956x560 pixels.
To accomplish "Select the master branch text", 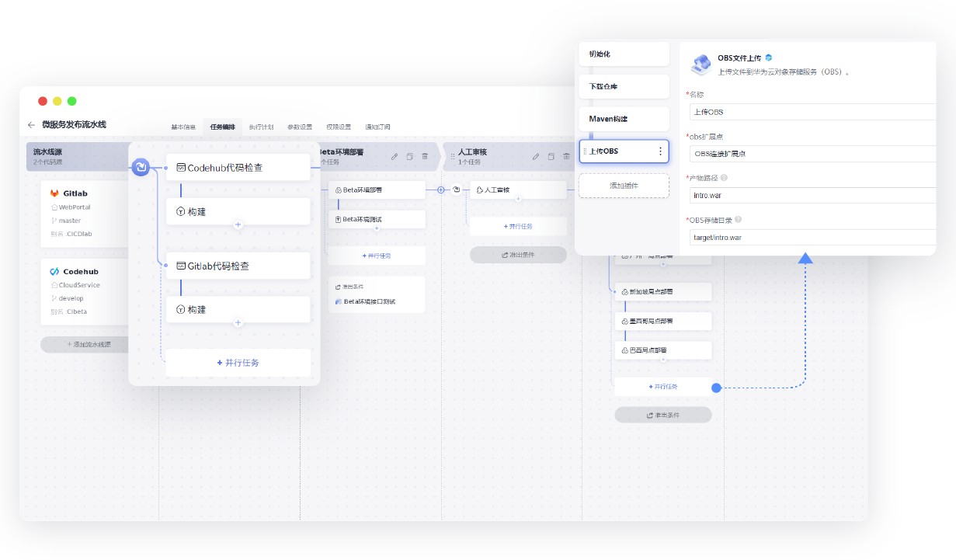I will (x=70, y=221).
